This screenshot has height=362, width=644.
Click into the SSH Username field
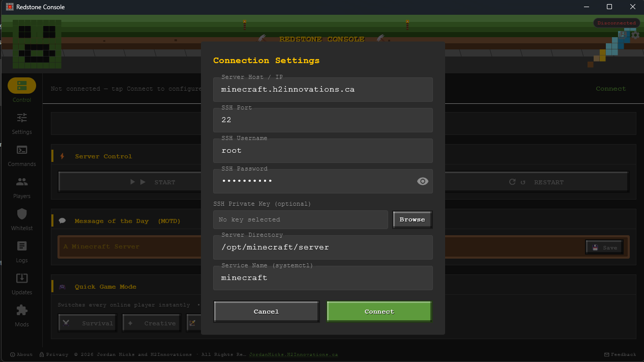(x=323, y=151)
